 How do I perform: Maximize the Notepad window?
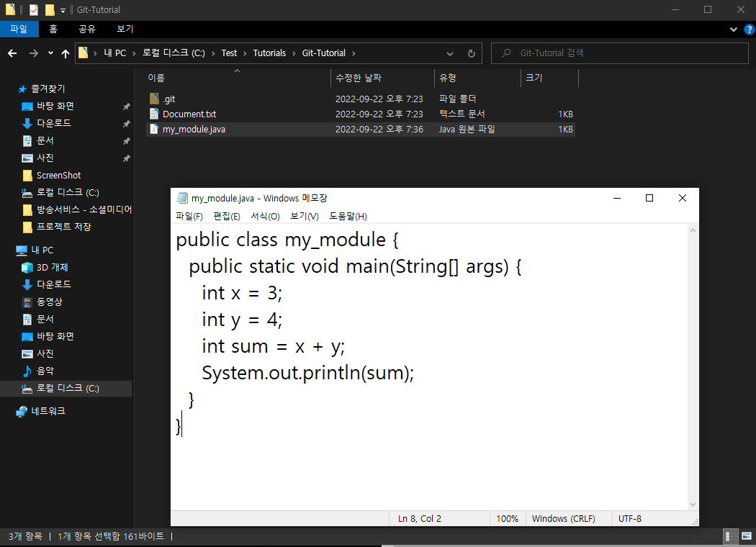point(649,198)
